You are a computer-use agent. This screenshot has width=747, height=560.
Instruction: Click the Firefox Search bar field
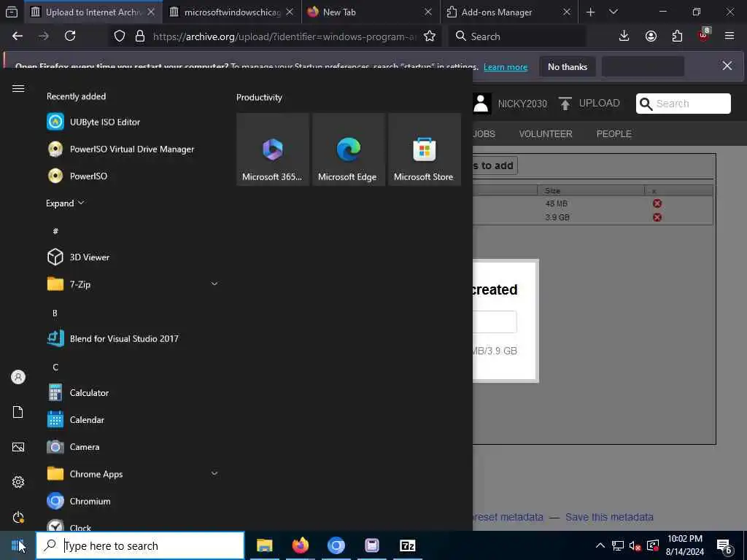[517, 36]
